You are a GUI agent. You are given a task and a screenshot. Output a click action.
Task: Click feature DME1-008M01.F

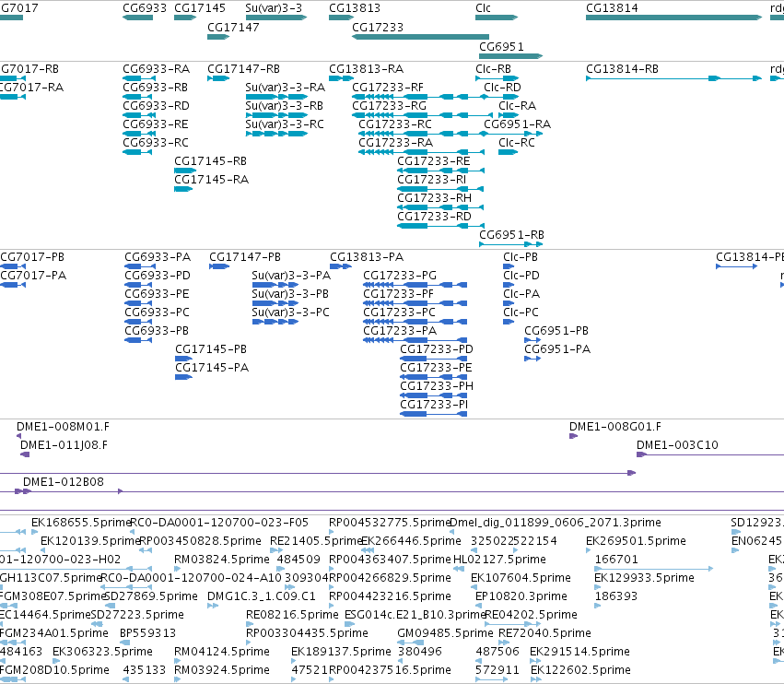click(63, 427)
